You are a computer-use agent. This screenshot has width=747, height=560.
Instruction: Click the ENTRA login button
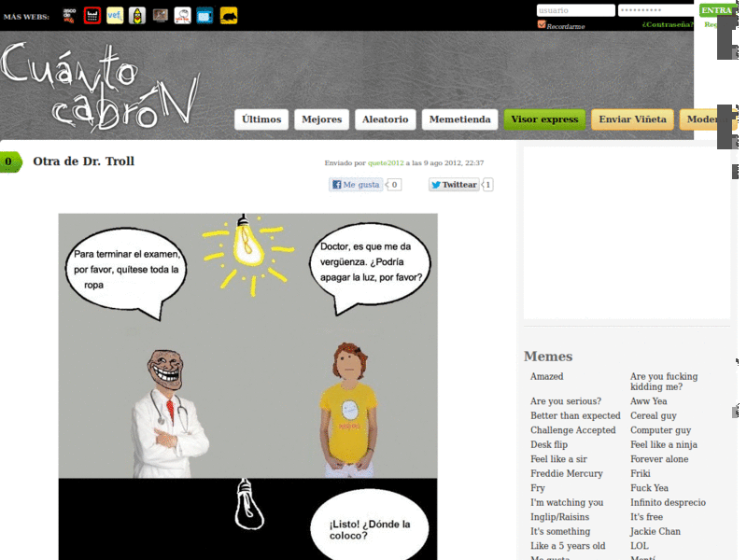pyautogui.click(x=716, y=10)
